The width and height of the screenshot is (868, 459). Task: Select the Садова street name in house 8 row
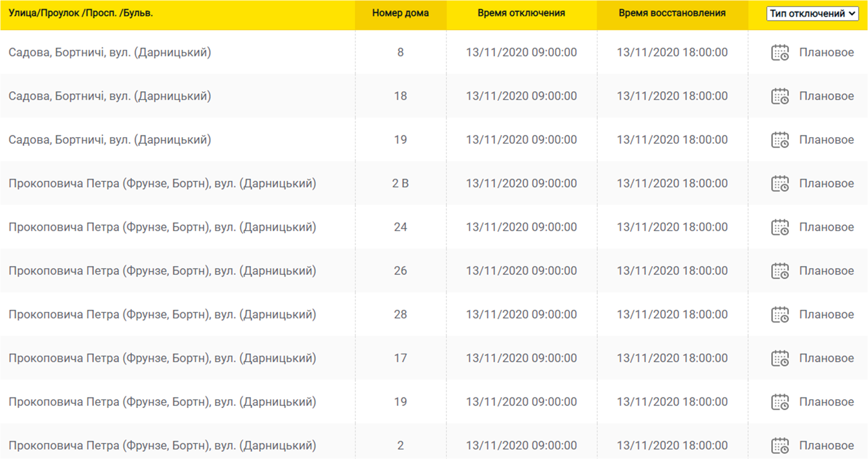point(110,52)
